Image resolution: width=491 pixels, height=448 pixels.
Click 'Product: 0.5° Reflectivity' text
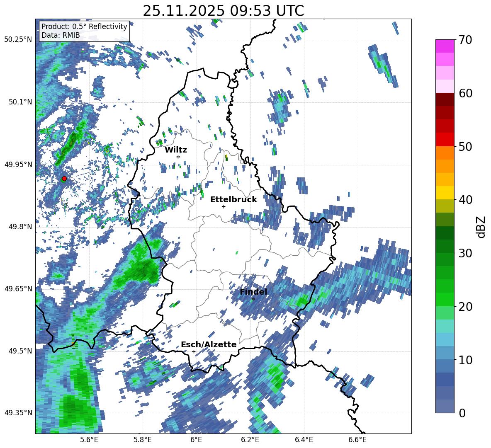84,26
